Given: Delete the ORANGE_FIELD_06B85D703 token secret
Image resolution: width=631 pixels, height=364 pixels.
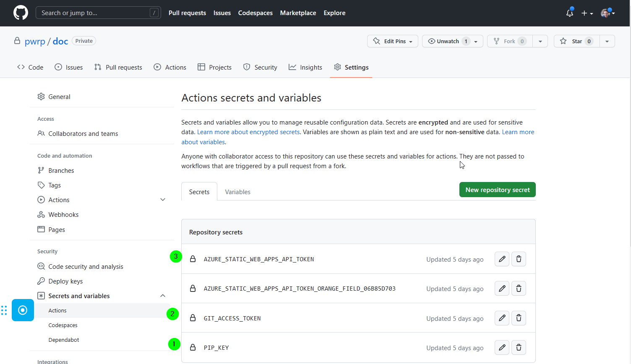Looking at the screenshot, I should click(519, 289).
